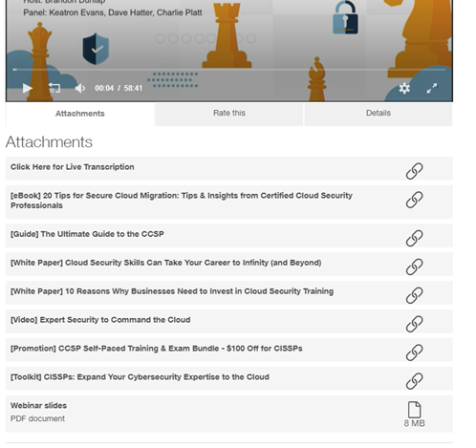Click the rewind 10 seconds icon

[x=54, y=88]
